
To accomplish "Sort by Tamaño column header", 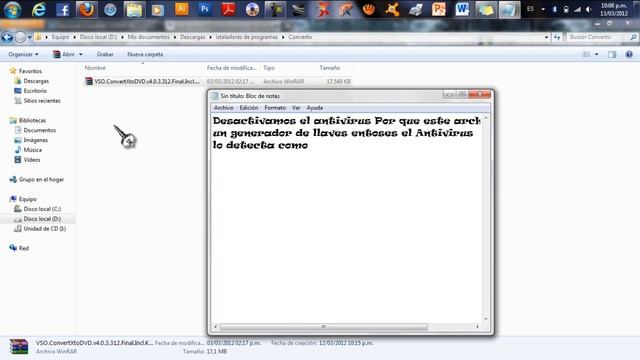I will [x=330, y=68].
